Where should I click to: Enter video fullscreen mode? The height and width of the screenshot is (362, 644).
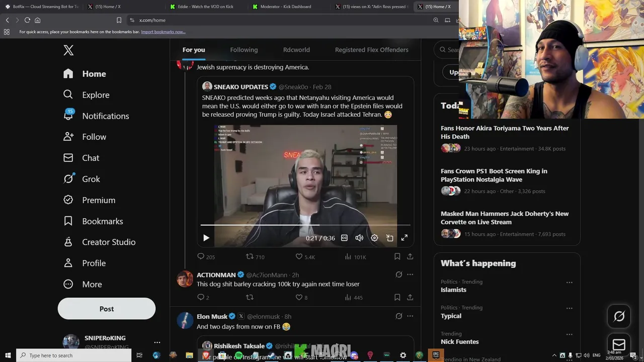pos(404,238)
